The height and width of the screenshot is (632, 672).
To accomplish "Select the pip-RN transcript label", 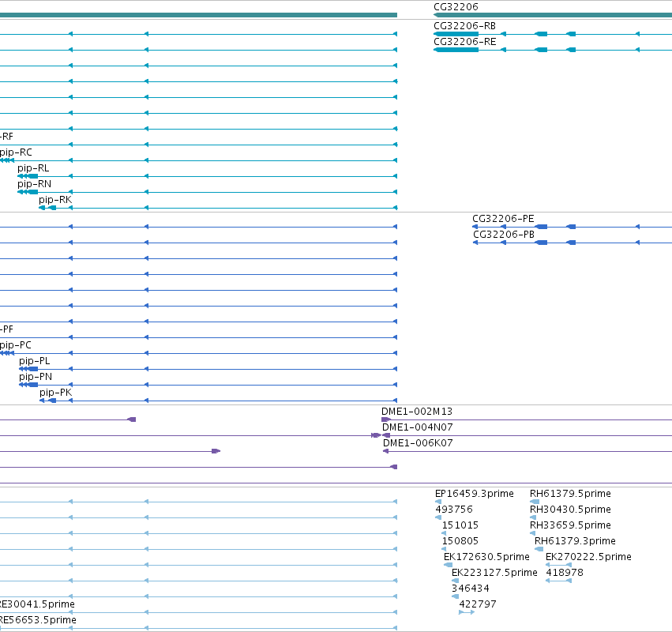I will point(34,184).
